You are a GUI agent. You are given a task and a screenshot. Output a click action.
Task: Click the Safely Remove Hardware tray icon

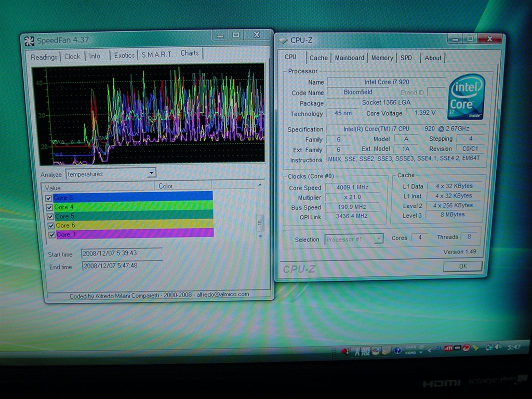click(x=476, y=348)
